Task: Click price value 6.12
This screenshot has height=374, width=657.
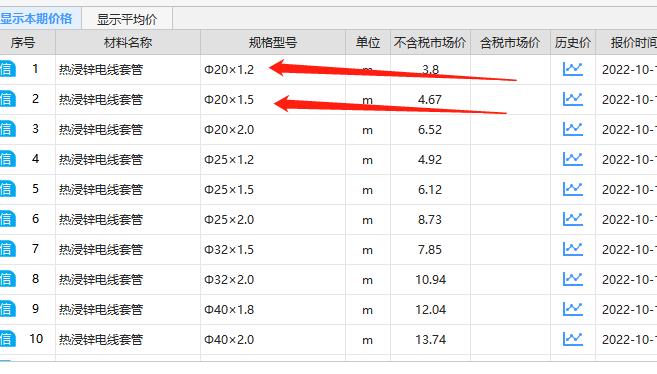Action: coord(430,190)
